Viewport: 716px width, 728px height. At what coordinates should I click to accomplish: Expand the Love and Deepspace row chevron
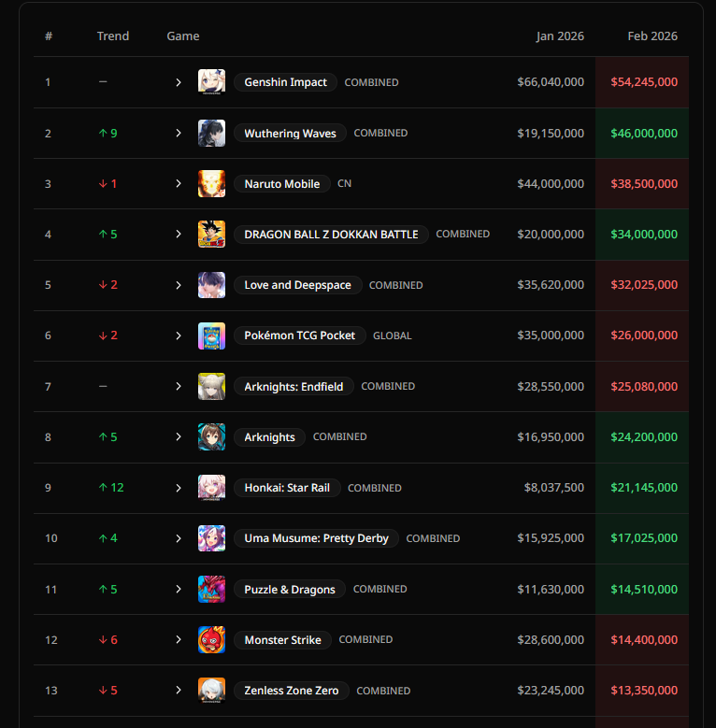[179, 285]
